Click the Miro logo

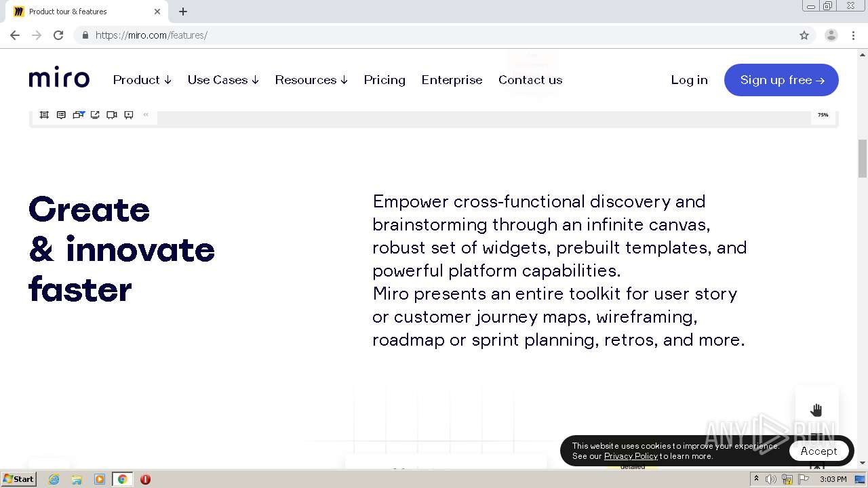[x=59, y=77]
